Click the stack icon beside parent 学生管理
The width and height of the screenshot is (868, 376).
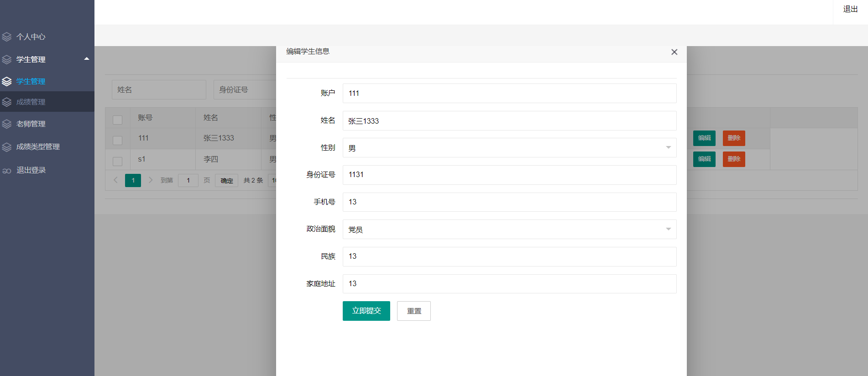[x=7, y=59]
